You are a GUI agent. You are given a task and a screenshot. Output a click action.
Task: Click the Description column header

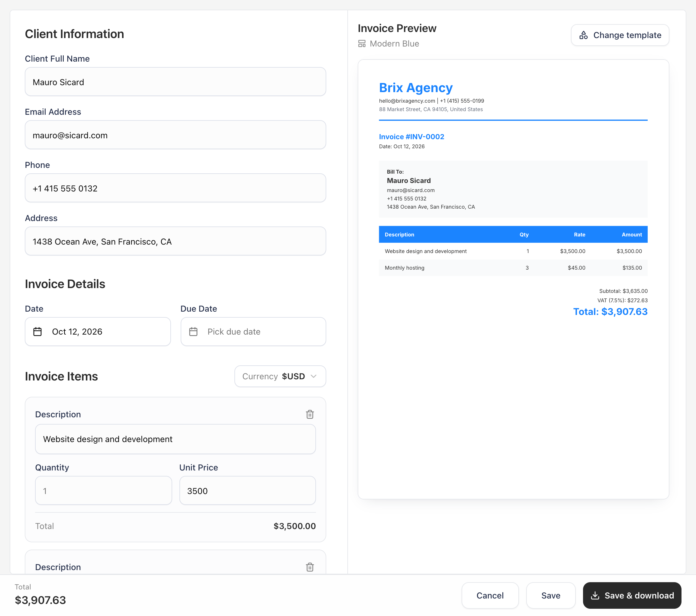pyautogui.click(x=399, y=235)
